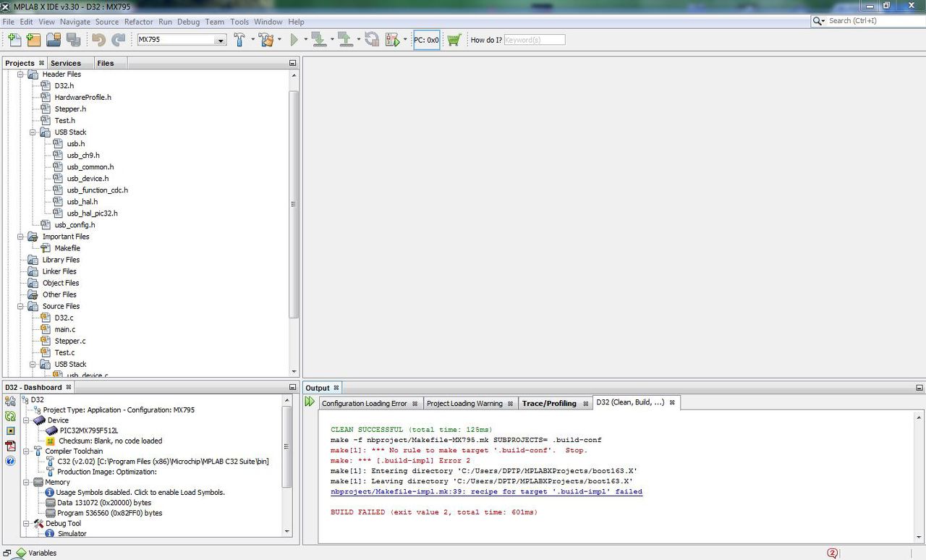Collapse the Source Files tree node

coord(21,306)
